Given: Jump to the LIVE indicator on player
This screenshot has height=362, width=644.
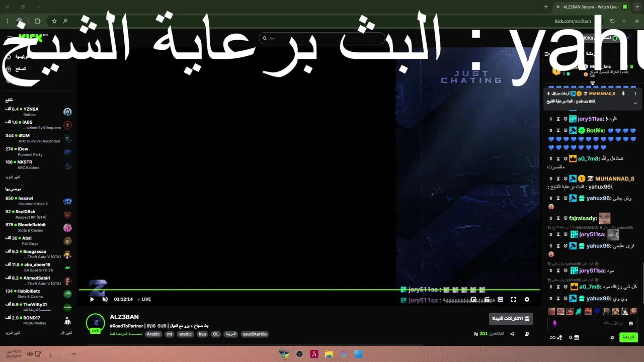Looking at the screenshot, I should 144,299.
